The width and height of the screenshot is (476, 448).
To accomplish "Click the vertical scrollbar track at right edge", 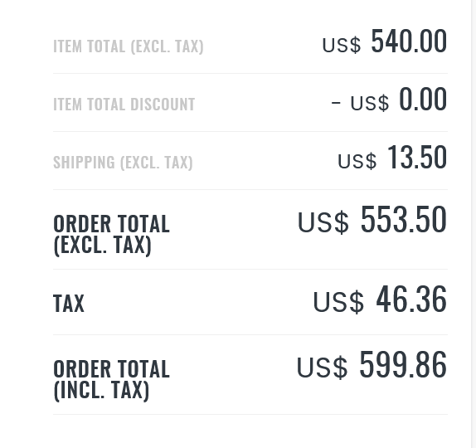I will tap(474, 224).
